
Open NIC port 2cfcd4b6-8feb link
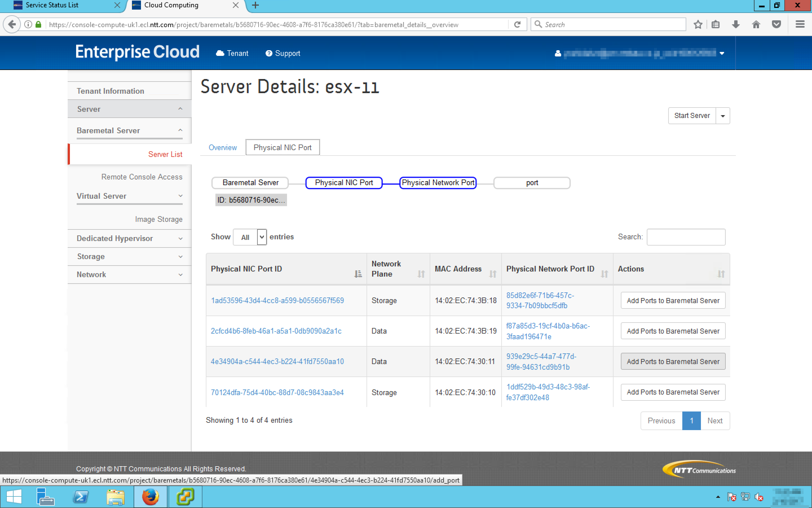(x=276, y=331)
